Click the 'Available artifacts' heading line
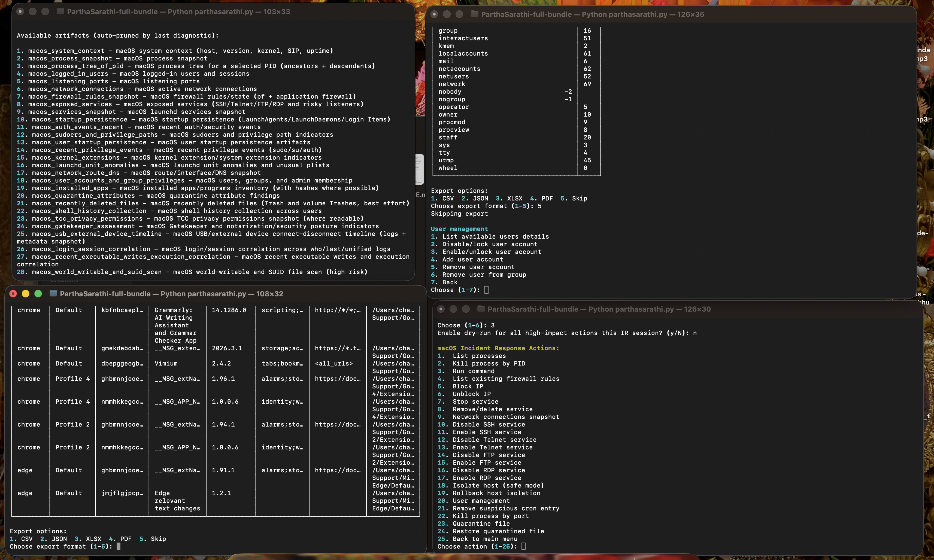The width and height of the screenshot is (934, 560). 118,35
